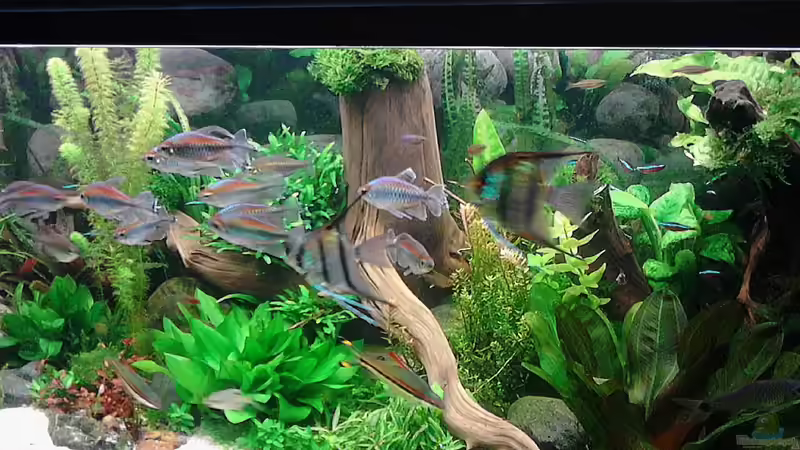Click the blue-bodied fish in front of the stump
Screen dimensions: 800x450
coord(400,196)
